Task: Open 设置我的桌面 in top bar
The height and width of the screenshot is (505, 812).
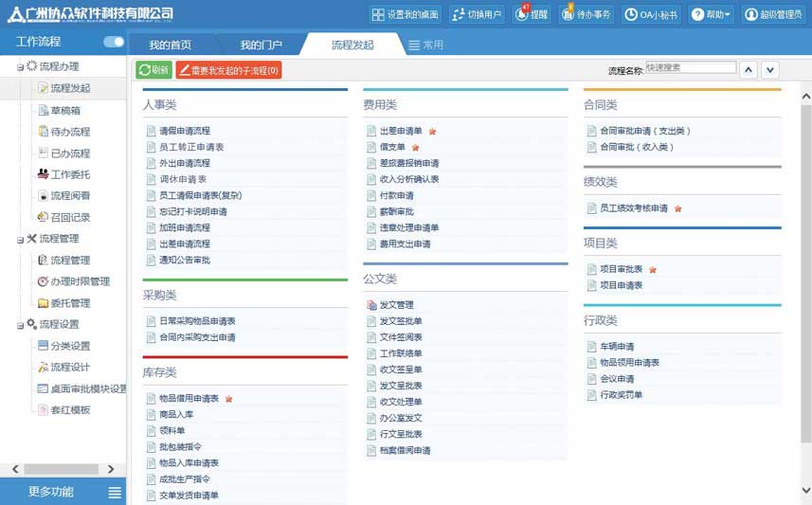Action: tap(406, 14)
